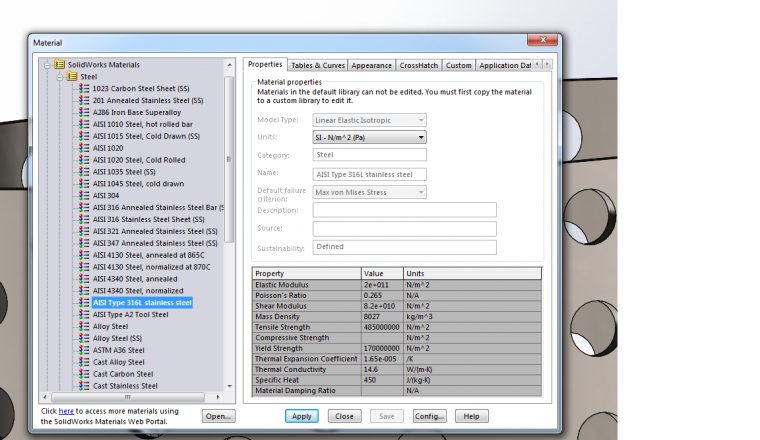Click the icon beside AISI 316 Stainless Steel Sheet (SS)

[x=84, y=219]
